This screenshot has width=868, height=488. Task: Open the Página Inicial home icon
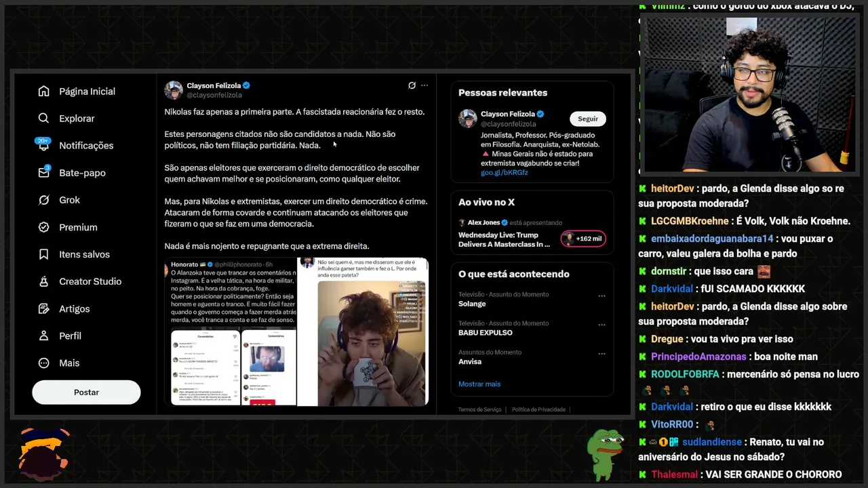click(44, 91)
